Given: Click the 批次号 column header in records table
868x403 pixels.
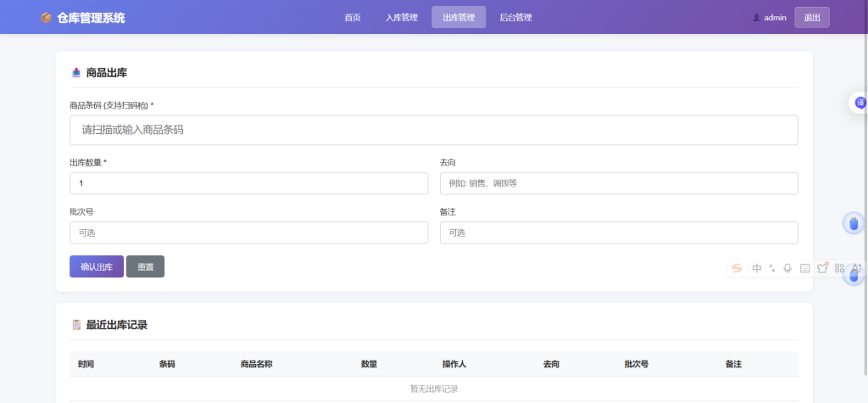Looking at the screenshot, I should pyautogui.click(x=637, y=364).
